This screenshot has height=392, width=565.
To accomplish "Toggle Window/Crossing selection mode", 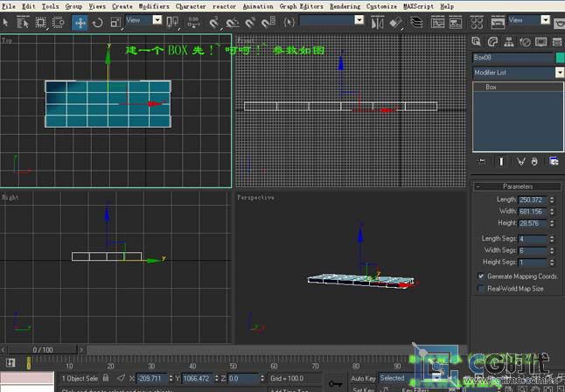I will tap(59, 23).
